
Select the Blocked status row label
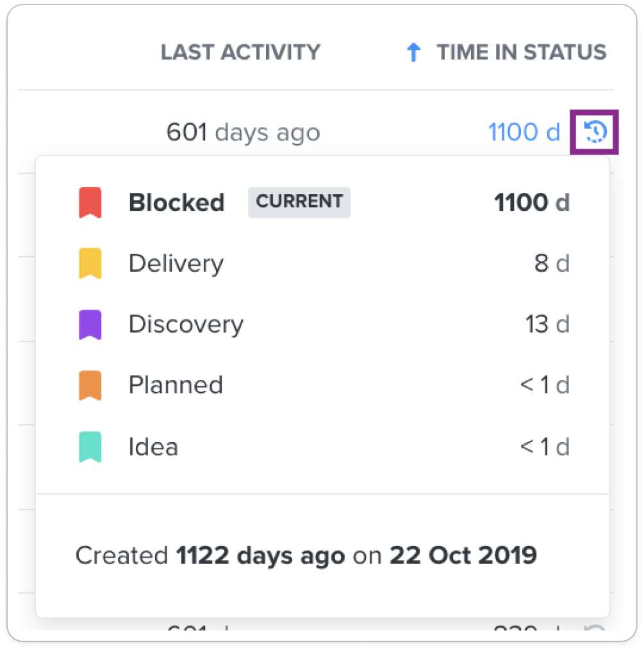[x=176, y=202]
